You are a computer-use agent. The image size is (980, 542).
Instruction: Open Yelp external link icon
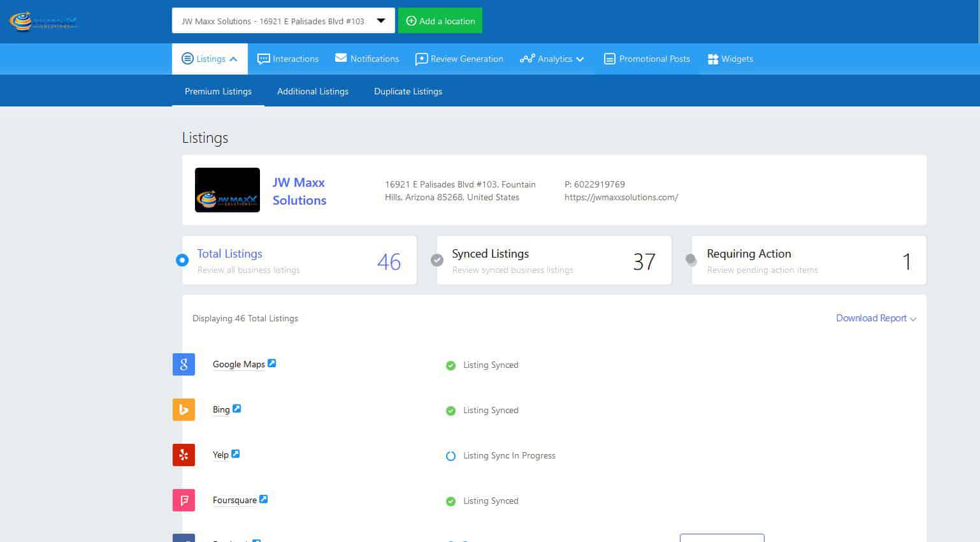coord(235,453)
